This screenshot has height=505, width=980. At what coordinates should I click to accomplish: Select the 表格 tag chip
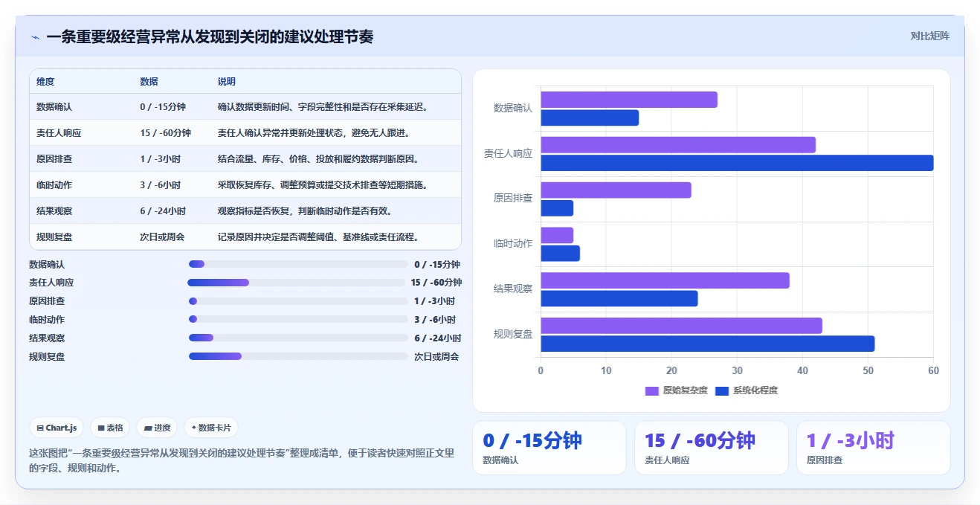[x=110, y=428]
